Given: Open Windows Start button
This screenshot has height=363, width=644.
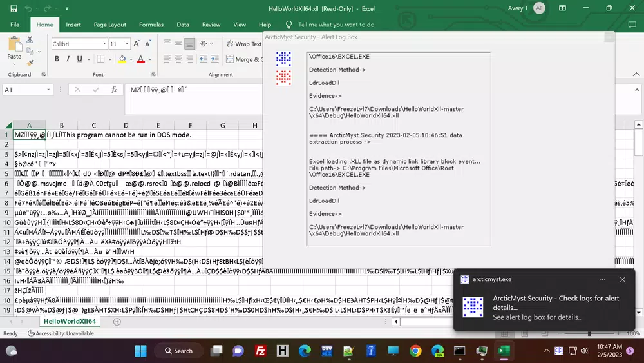Looking at the screenshot, I should point(140,351).
